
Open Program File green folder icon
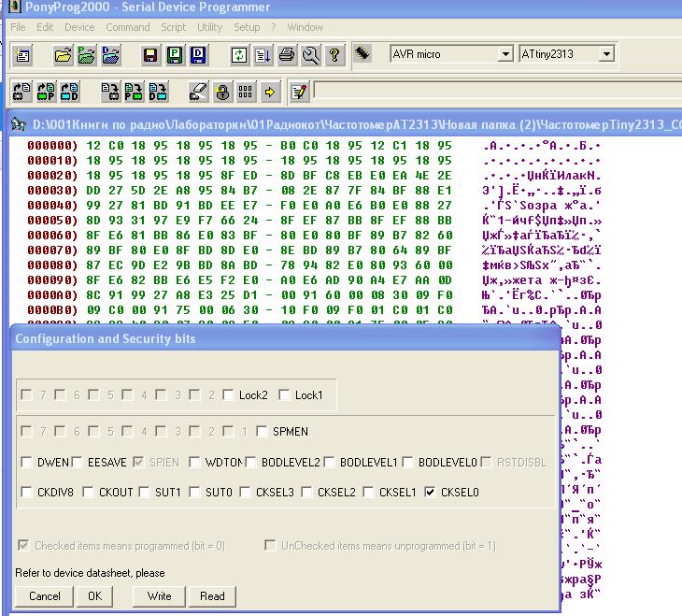pos(87,55)
